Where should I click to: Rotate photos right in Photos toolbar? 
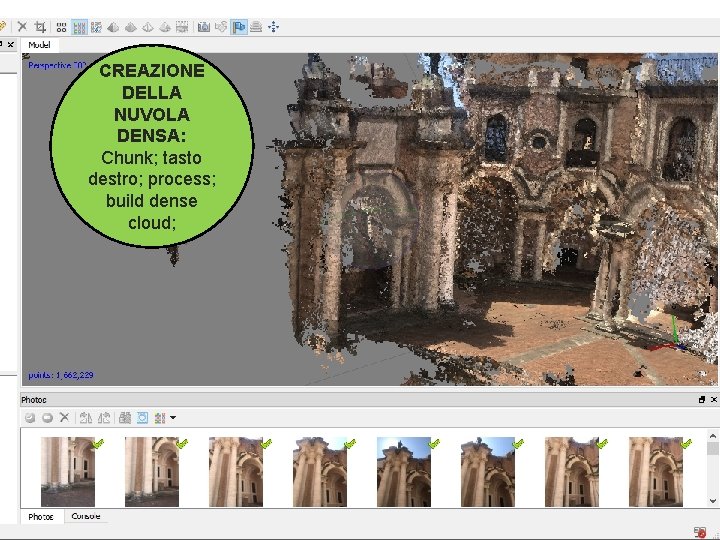103,418
